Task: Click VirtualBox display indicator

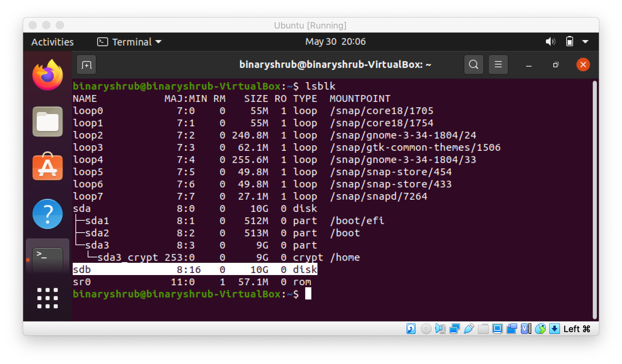Action: [x=497, y=329]
